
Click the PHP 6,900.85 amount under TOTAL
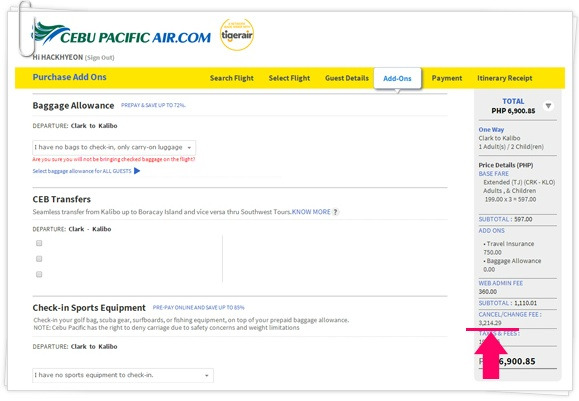click(513, 111)
